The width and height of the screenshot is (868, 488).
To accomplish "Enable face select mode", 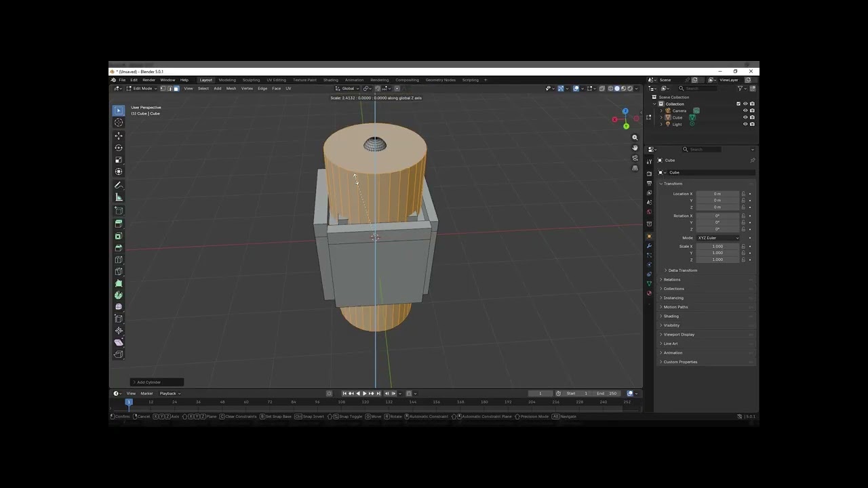I will 176,88.
